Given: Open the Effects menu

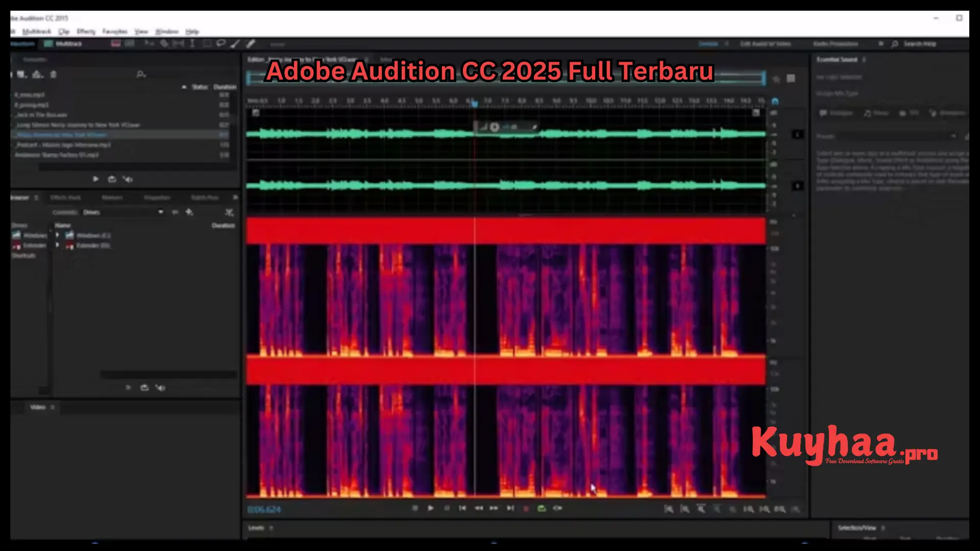Looking at the screenshot, I should [86, 32].
